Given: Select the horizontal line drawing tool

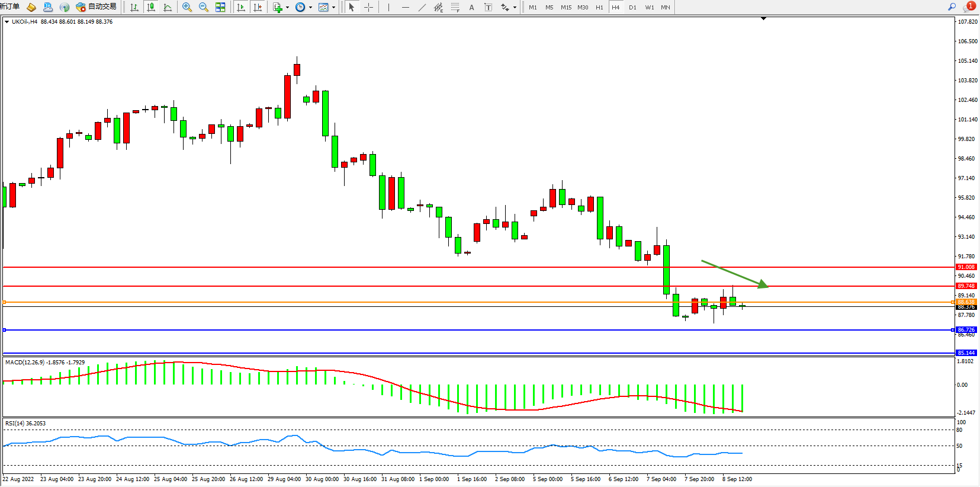Looking at the screenshot, I should click(x=405, y=7).
